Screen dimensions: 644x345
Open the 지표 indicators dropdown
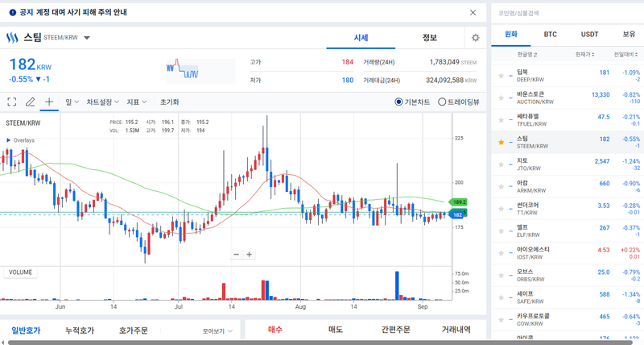(136, 102)
